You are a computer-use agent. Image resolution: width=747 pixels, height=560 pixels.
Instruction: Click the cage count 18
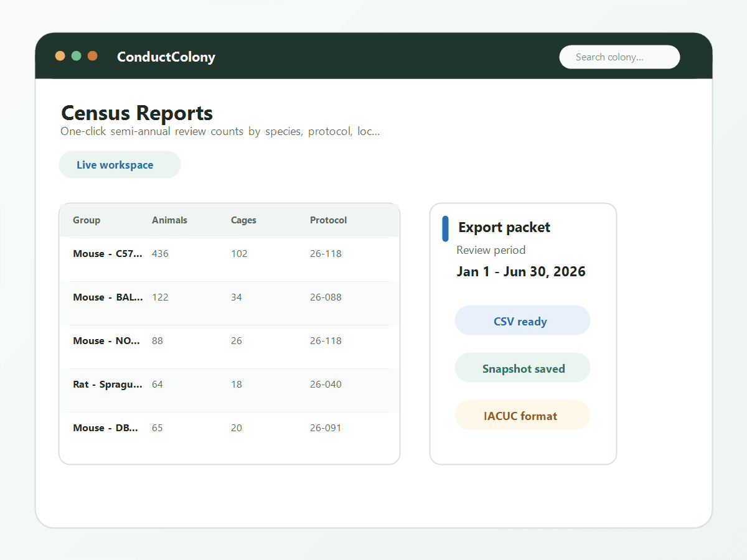click(237, 385)
